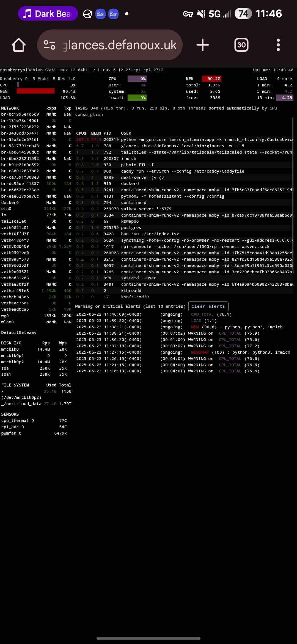This screenshot has height=644, width=297.
Task: Click the rp1_adc 0 sensor row
Action: [34, 427]
